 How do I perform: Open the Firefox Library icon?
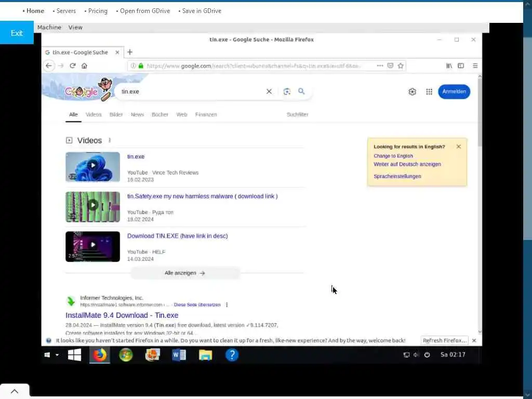click(x=449, y=66)
